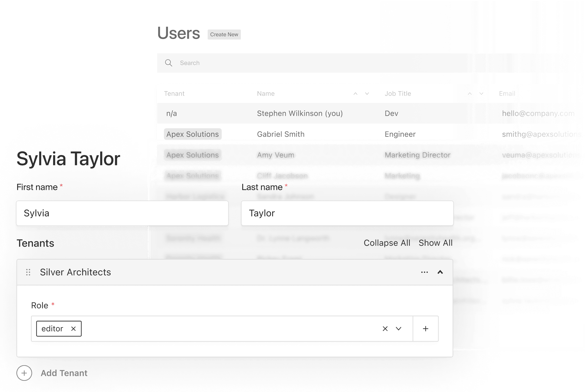The width and height of the screenshot is (585, 392).
Task: Click Collapse All to collapse tenant list
Action: (387, 243)
